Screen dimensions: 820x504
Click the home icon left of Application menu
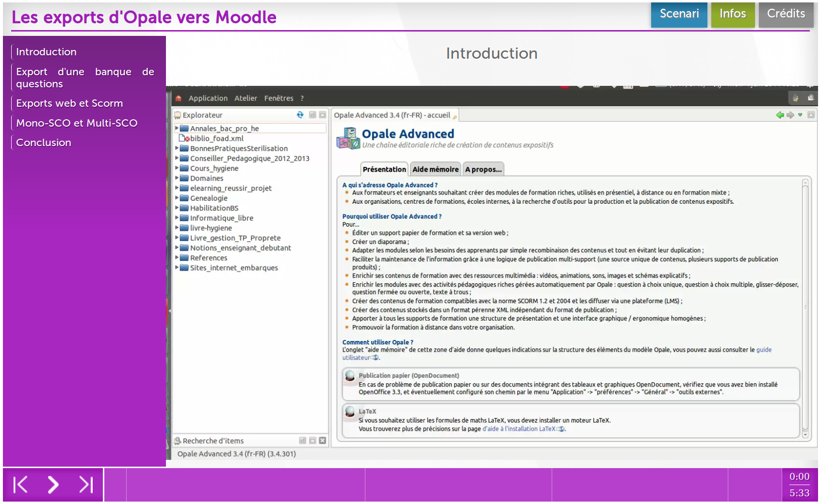pos(179,98)
